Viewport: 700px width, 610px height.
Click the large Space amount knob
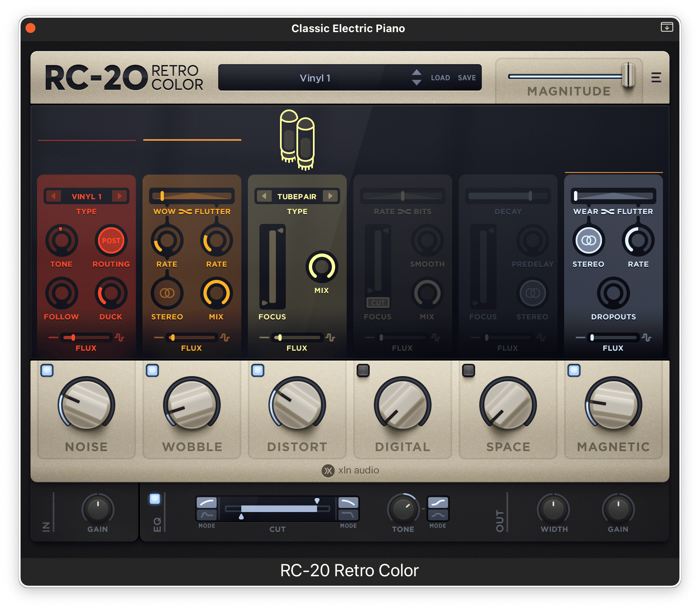tap(508, 405)
